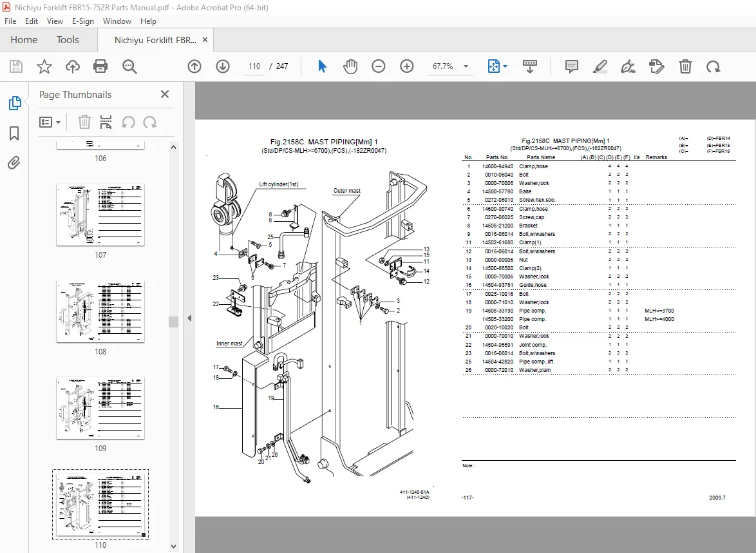Click thumbnail panel scroll down arrow
The width and height of the screenshot is (756, 553).
tap(174, 547)
